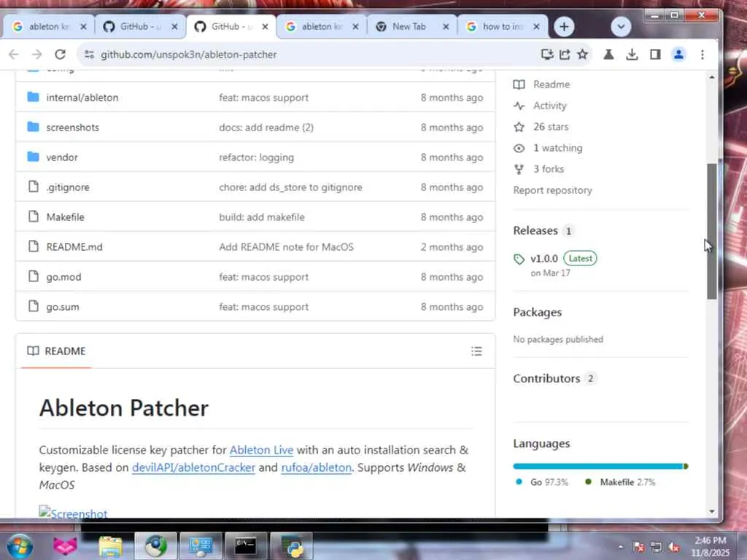This screenshot has height=560, width=747.
Task: Switch to the 'New Tab' tab
Action: pyautogui.click(x=413, y=27)
